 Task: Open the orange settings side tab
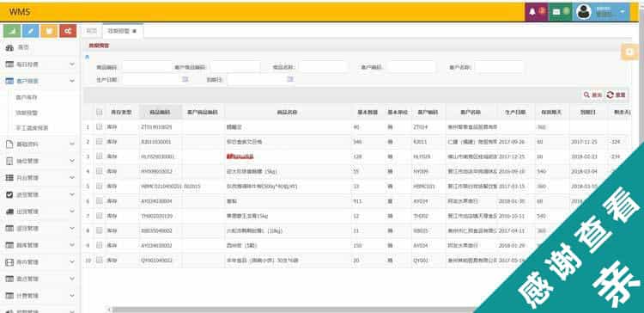pyautogui.click(x=629, y=52)
